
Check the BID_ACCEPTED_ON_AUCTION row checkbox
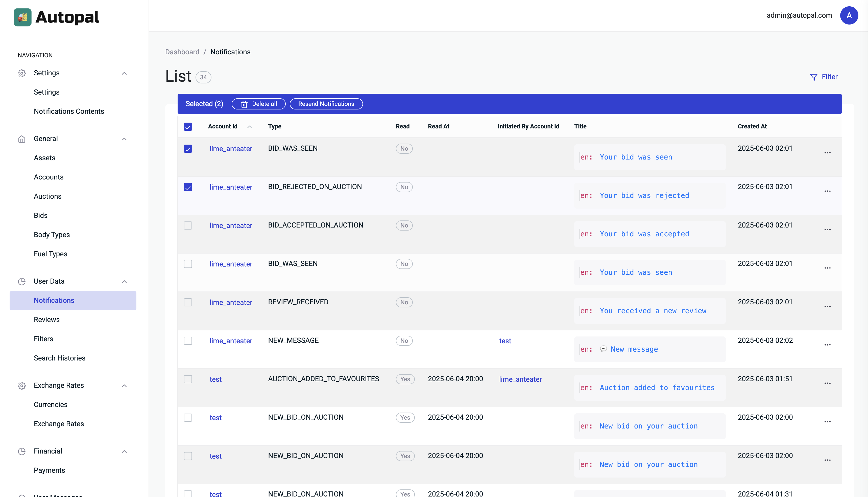point(188,226)
